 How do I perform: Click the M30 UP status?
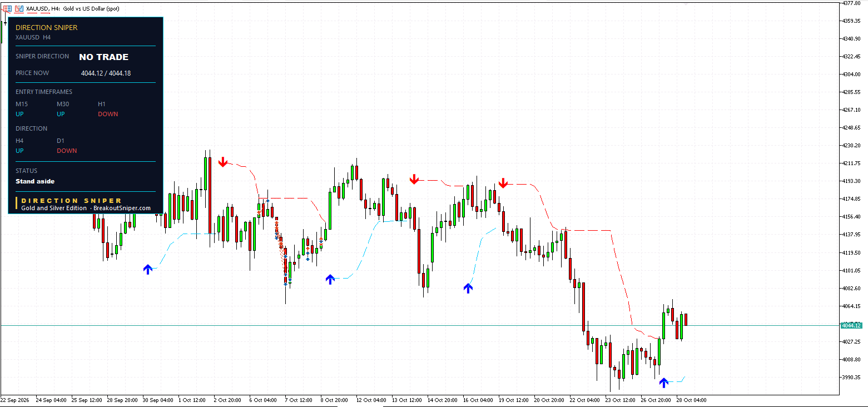61,114
